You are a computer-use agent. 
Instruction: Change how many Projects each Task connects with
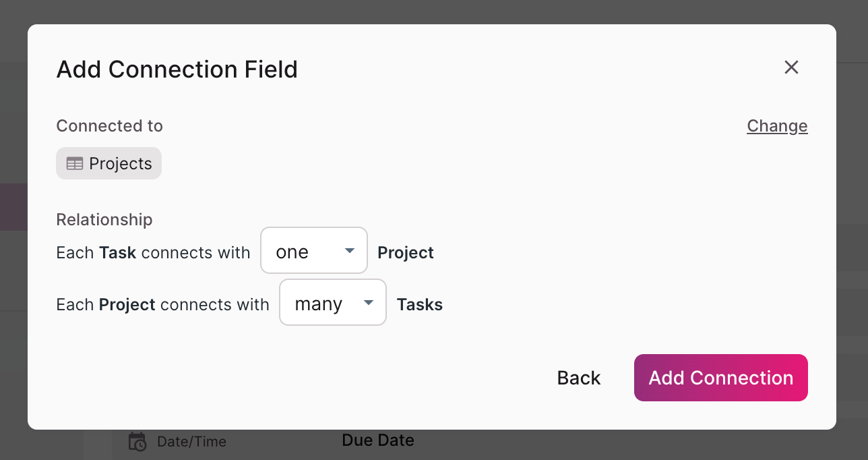(x=313, y=250)
